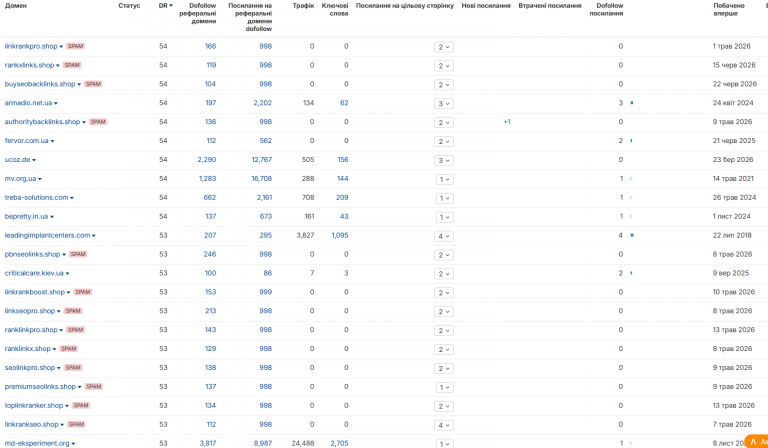Open premiumseolinks.shop domain link

(40, 387)
